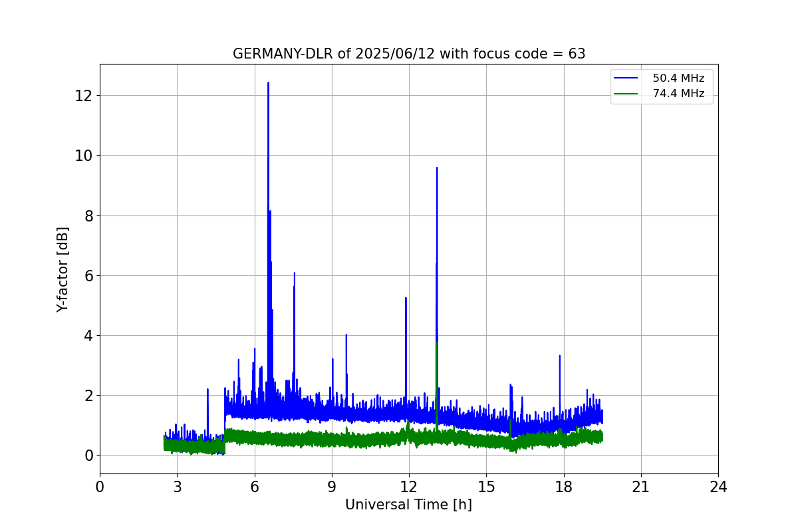Click the '74.4 MHz' legend label
The height and width of the screenshot is (532, 798).
click(678, 94)
